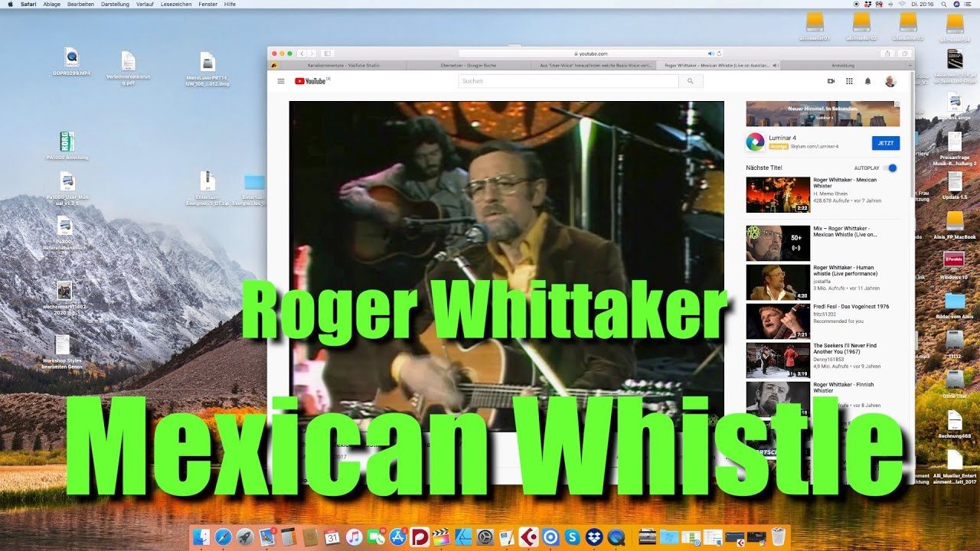
Task: Open the Lesezeichen menu
Action: (x=177, y=4)
